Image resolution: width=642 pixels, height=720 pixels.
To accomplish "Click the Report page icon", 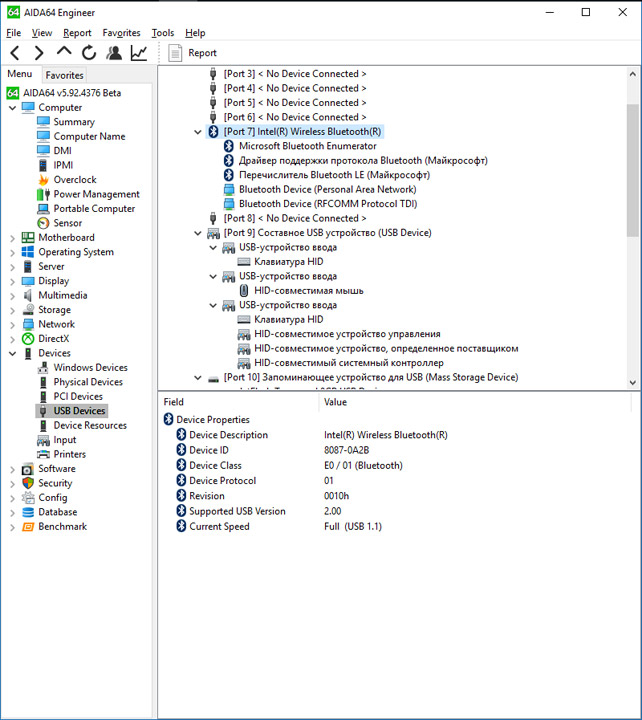I will coord(175,53).
